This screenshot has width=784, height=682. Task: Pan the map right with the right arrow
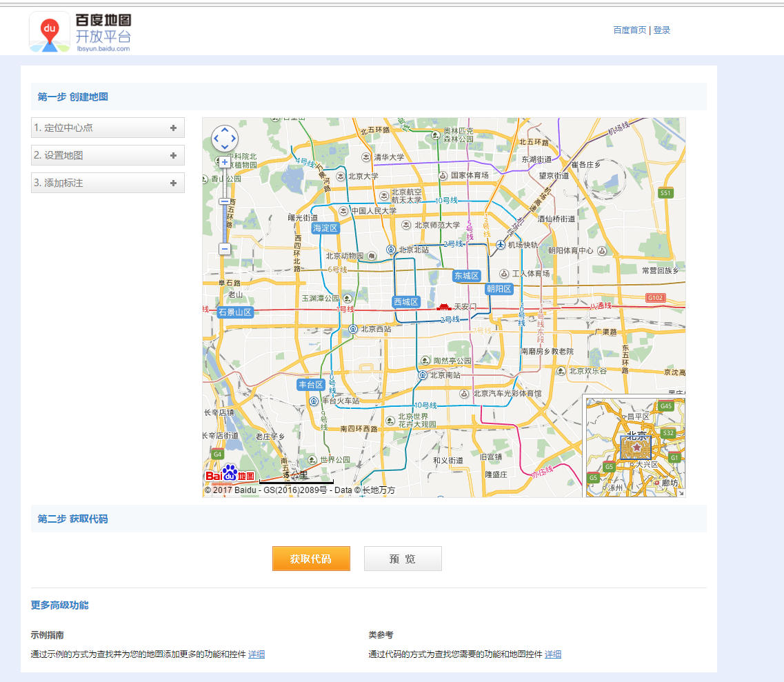(x=234, y=139)
